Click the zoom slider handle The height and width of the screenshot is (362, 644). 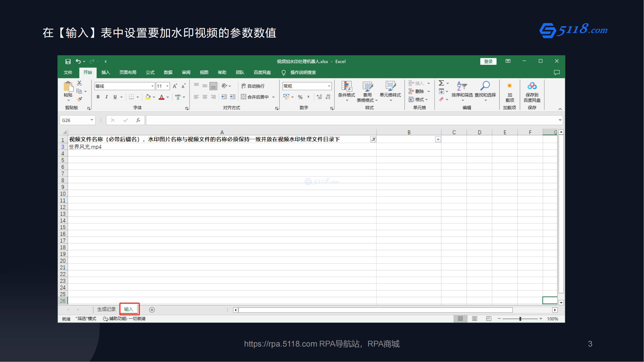click(520, 319)
